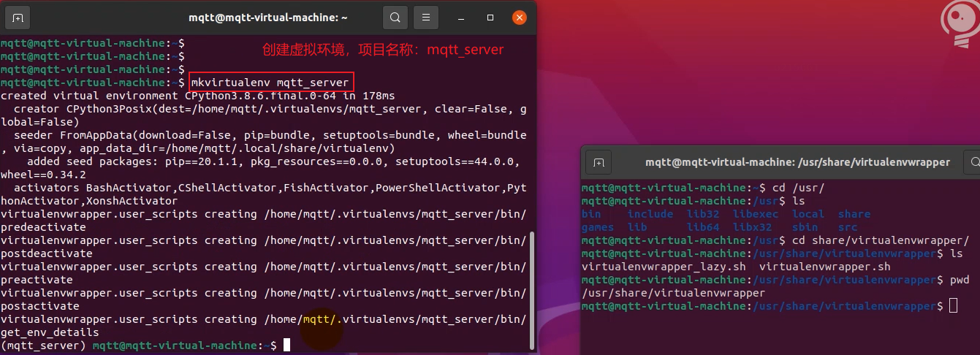This screenshot has height=355, width=980.
Task: Click title 'mqtt@mqtt-virtual-machine: ~' of front terminal
Action: [x=268, y=17]
